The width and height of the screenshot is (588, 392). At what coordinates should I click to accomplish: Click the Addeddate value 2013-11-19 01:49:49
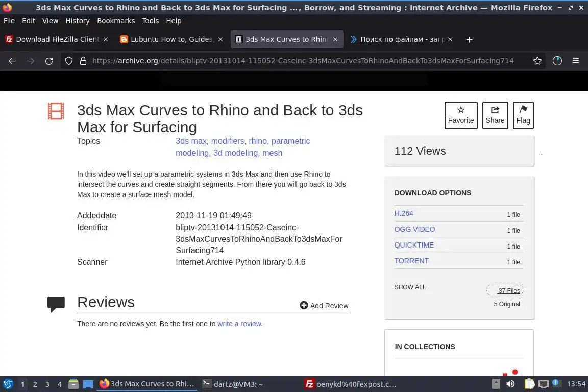[x=213, y=216]
